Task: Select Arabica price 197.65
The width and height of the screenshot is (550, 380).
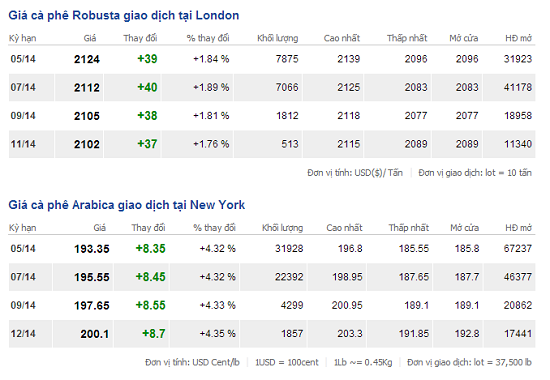Action: [92, 306]
